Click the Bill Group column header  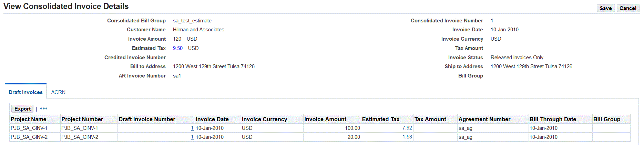(x=606, y=119)
